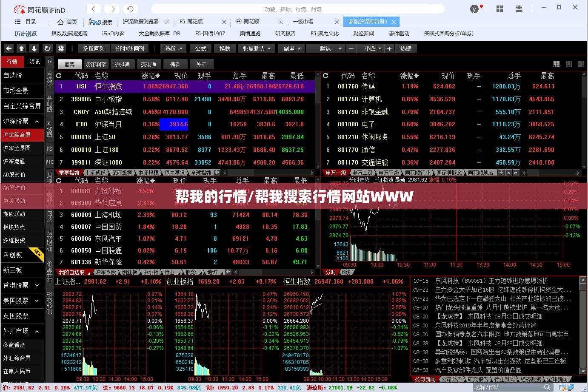This screenshot has height=392, width=588.
Task: Click the 热键 button
Action: pos(406,48)
